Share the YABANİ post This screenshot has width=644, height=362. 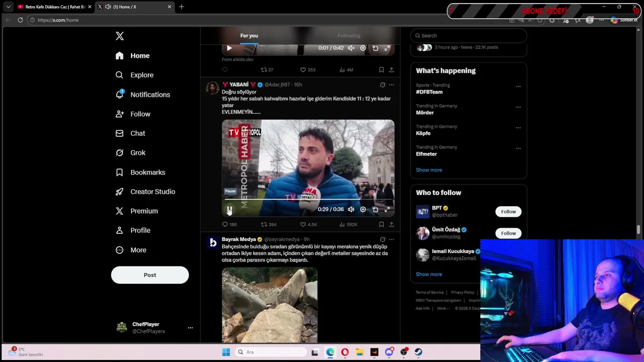391,225
